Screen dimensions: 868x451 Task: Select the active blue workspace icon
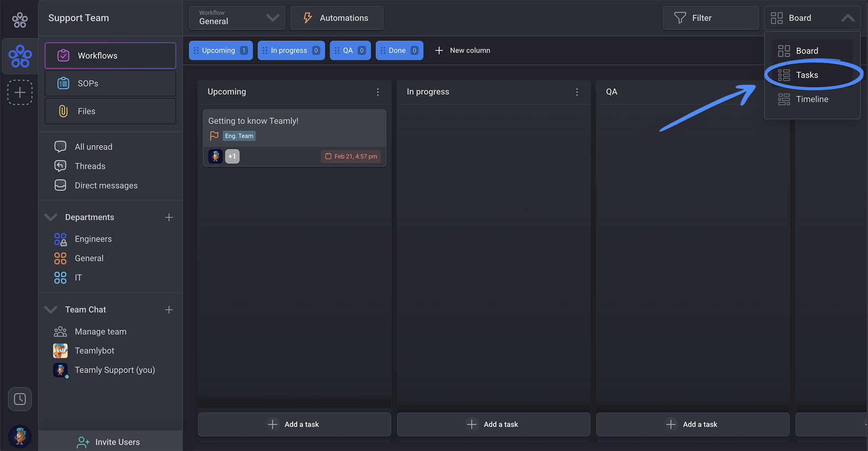pyautogui.click(x=20, y=56)
